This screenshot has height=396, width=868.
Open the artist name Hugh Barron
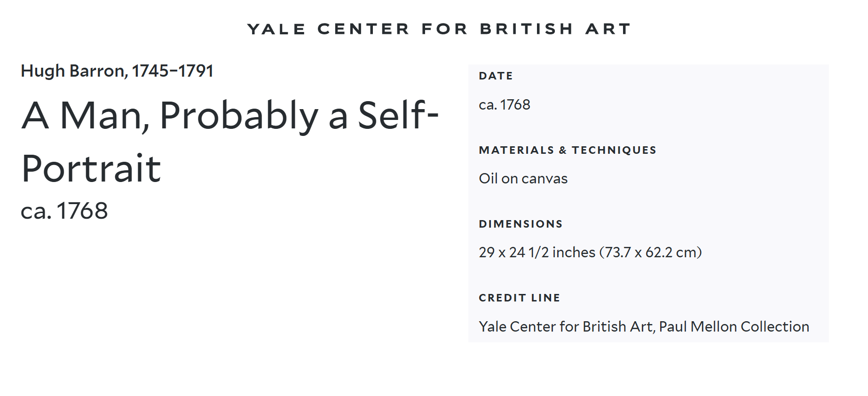pyautogui.click(x=73, y=71)
